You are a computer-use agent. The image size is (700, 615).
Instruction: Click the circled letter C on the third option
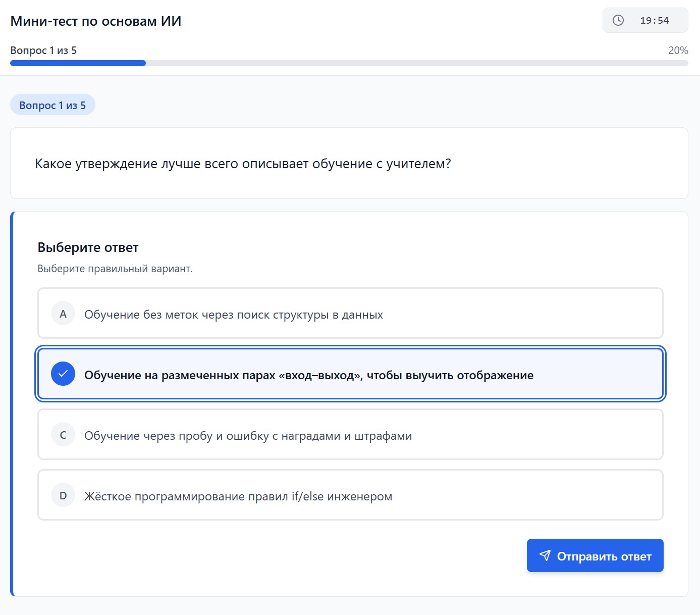click(x=63, y=434)
